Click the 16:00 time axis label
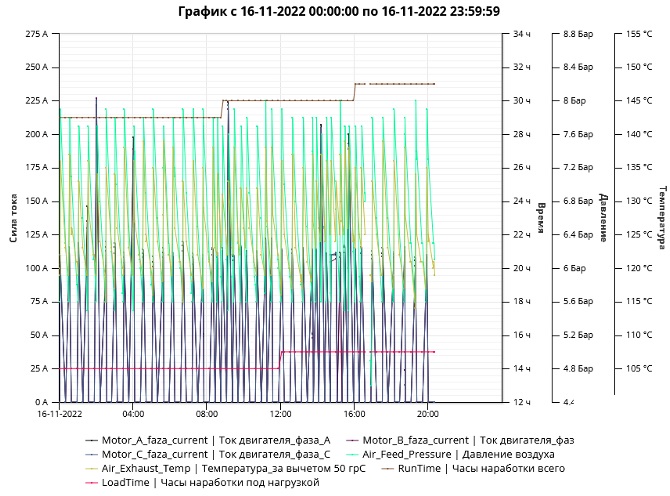This screenshot has width=670, height=496. [355, 414]
